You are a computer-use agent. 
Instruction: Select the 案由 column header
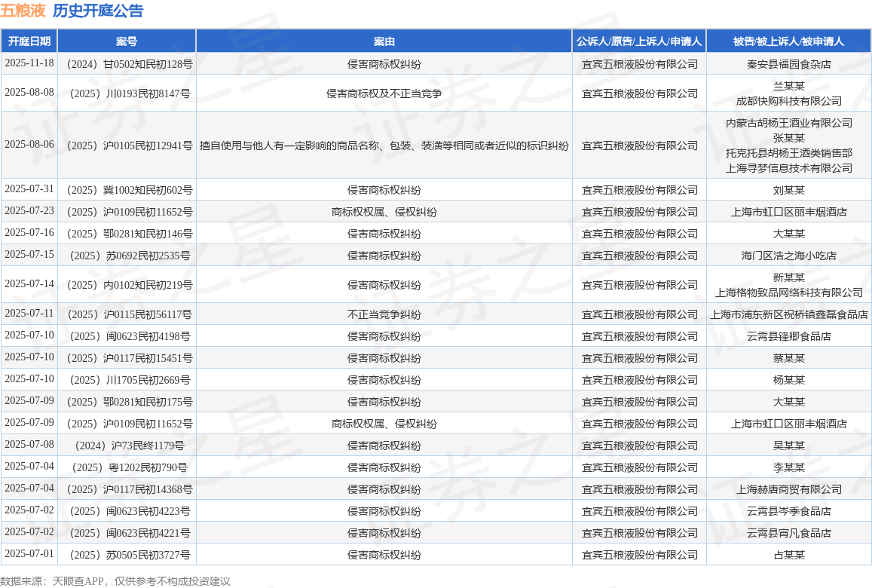click(x=384, y=41)
